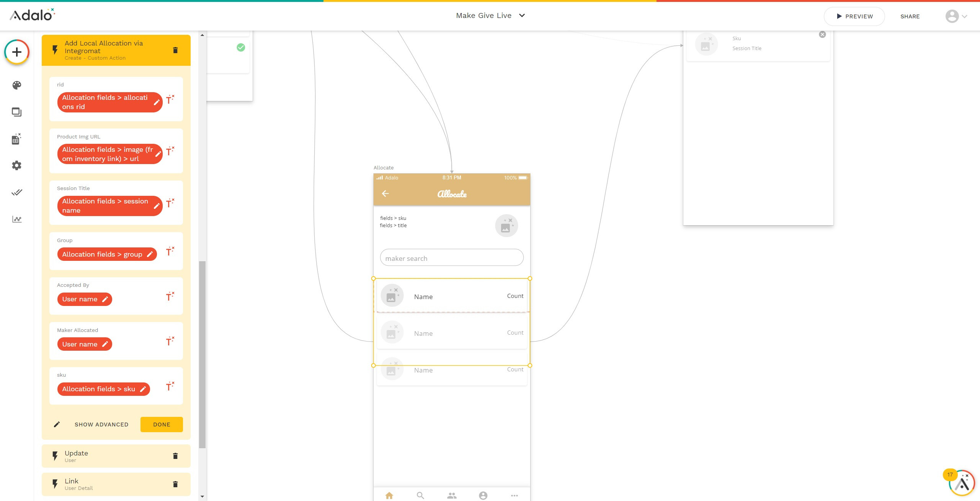
Task: Edit the Allocation fields > sku chip
Action: (143, 389)
